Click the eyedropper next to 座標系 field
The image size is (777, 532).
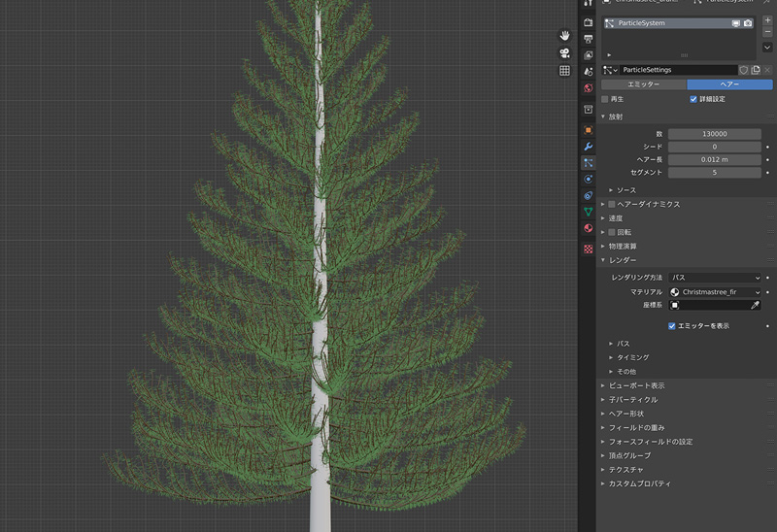tap(755, 305)
